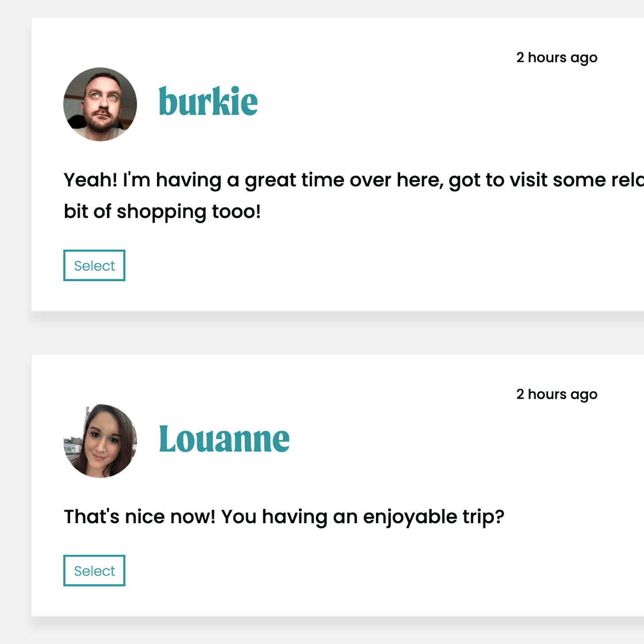Click the line "bit of shopping tooo!"
This screenshot has height=644, width=644.
pos(162,212)
